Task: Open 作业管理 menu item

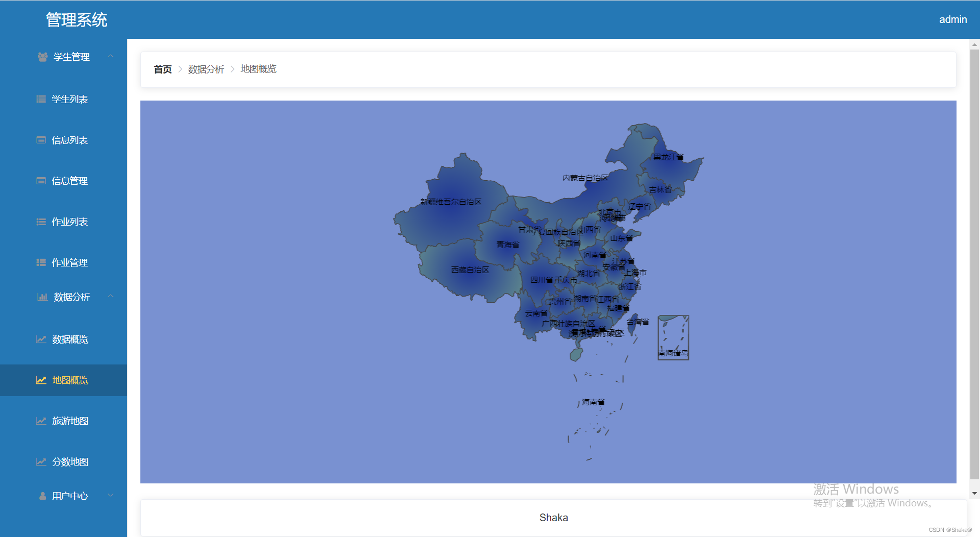Action: (63, 262)
